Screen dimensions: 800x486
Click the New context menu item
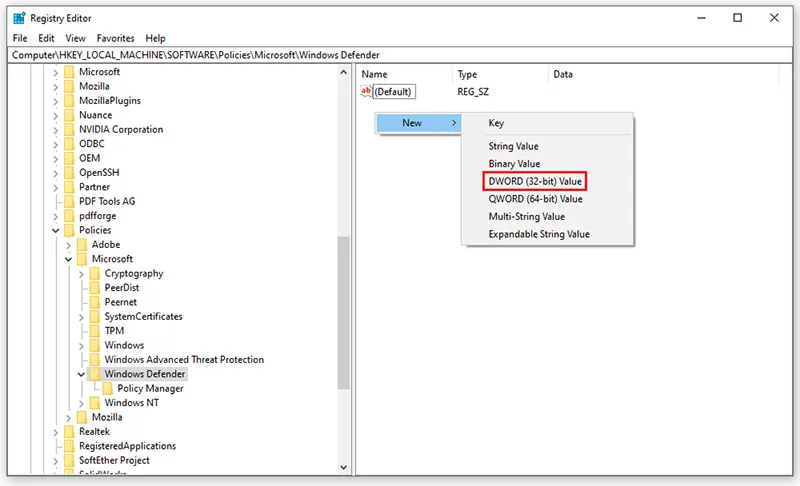tap(418, 123)
